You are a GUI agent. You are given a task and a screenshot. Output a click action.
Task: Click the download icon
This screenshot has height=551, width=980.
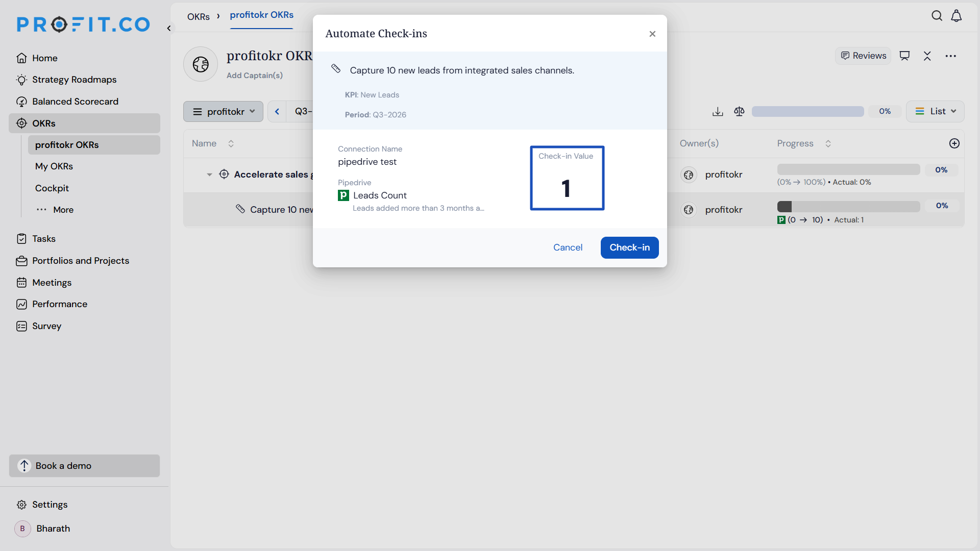[718, 111]
